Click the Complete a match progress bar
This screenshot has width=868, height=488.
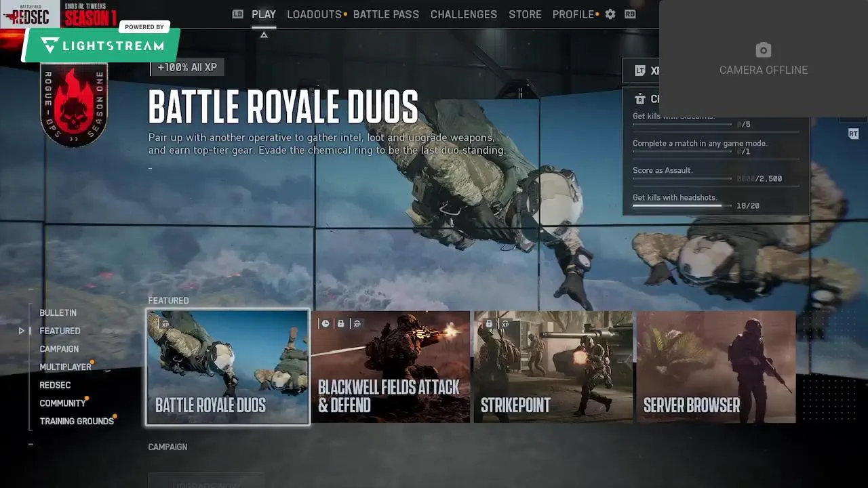coord(682,151)
